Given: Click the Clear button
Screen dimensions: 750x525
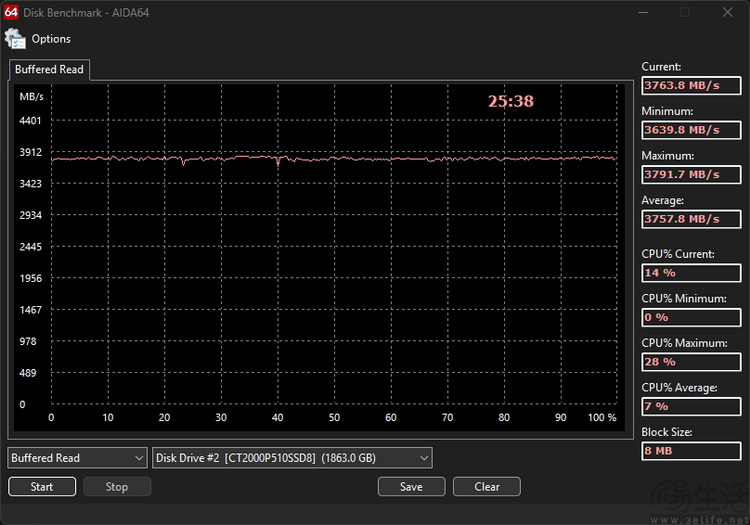Looking at the screenshot, I should (x=486, y=487).
